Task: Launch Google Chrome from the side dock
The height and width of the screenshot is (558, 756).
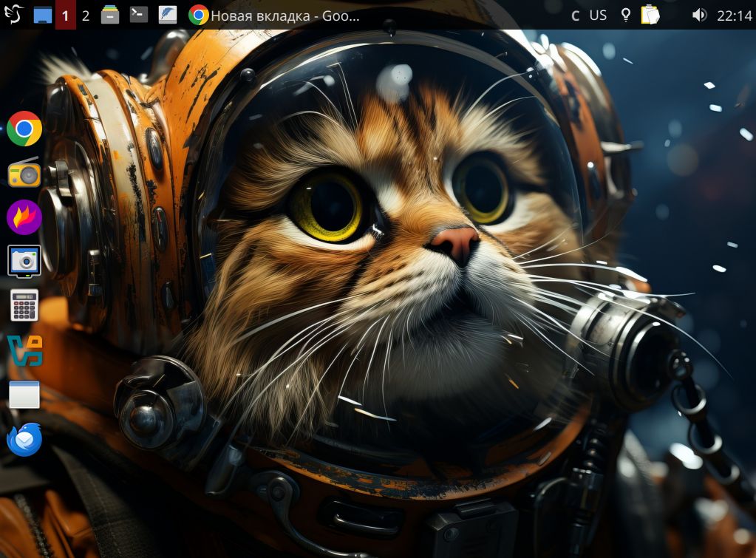Action: 24,129
